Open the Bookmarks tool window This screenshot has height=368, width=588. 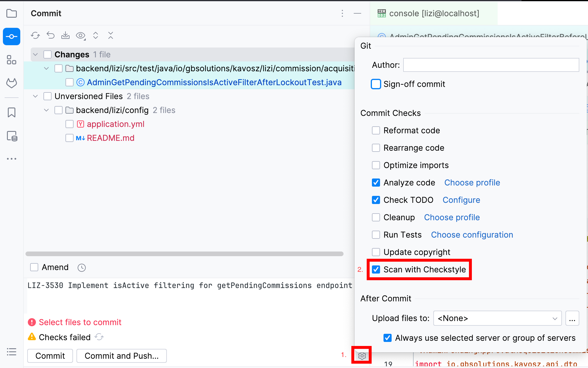pos(12,112)
